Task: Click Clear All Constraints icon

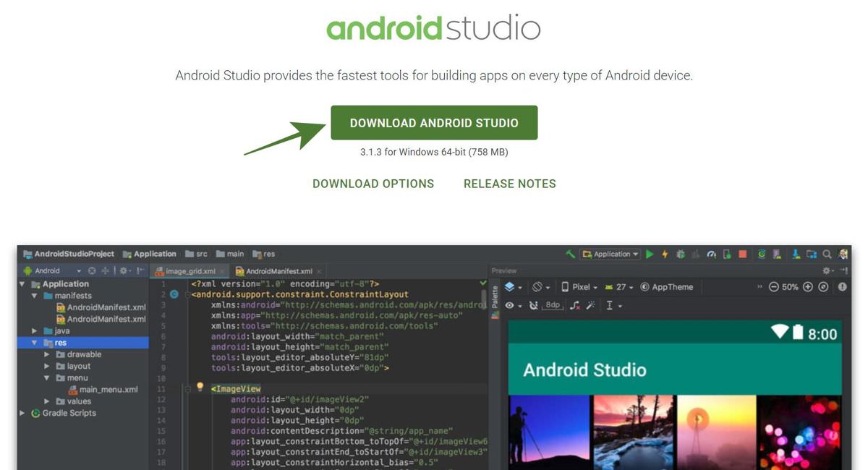Action: pos(575,306)
